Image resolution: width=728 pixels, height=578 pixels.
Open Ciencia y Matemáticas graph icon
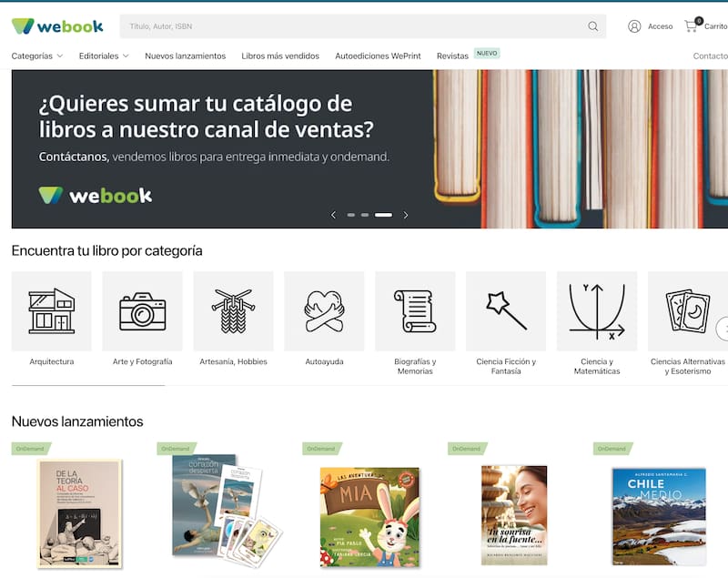click(x=597, y=310)
